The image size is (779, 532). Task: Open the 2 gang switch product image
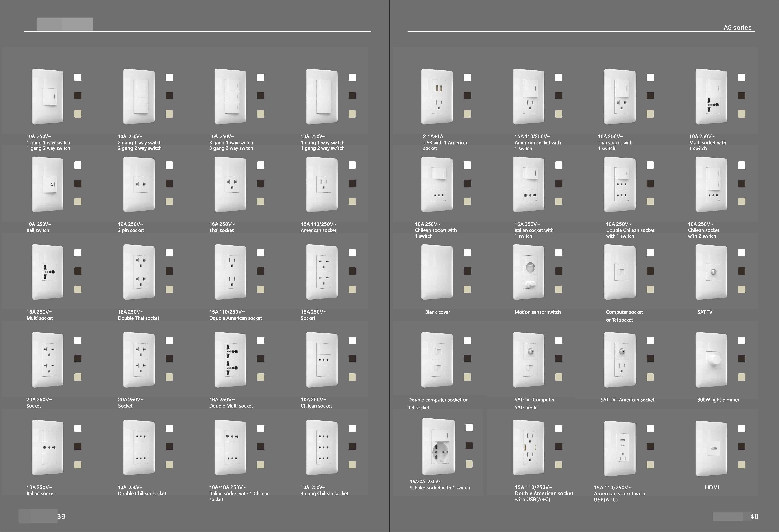pyautogui.click(x=139, y=97)
